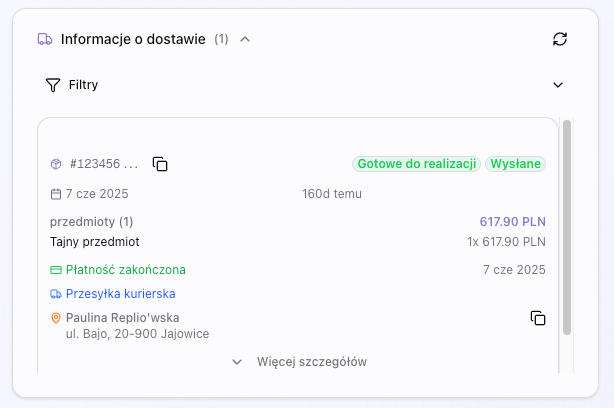Screen dimensions: 614x408
Task: Collapse the Informacje o dostawie section chevron
Action: click(245, 39)
